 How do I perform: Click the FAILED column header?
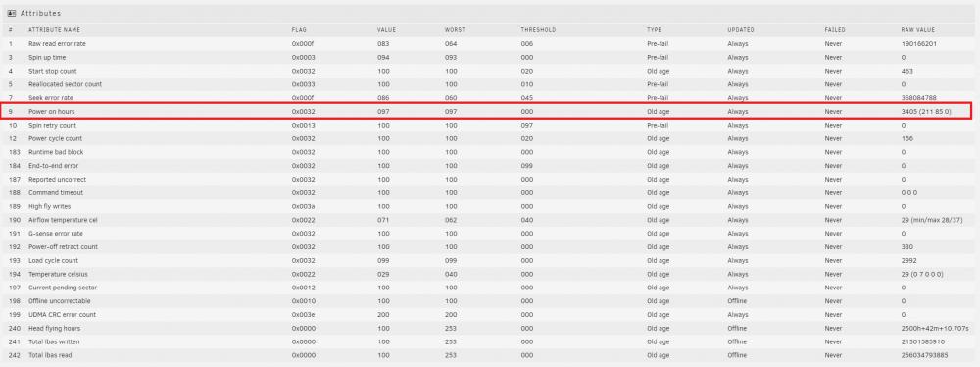click(835, 30)
